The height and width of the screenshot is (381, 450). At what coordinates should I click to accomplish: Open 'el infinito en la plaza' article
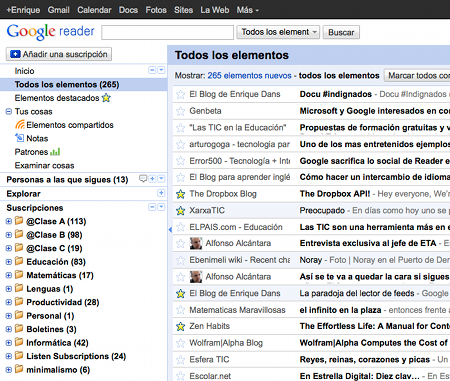[x=340, y=310]
